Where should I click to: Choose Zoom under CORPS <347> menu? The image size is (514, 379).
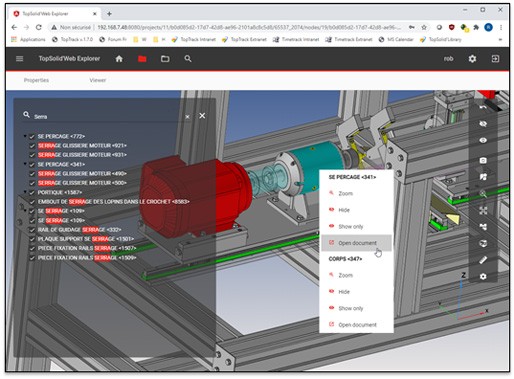tap(356, 275)
